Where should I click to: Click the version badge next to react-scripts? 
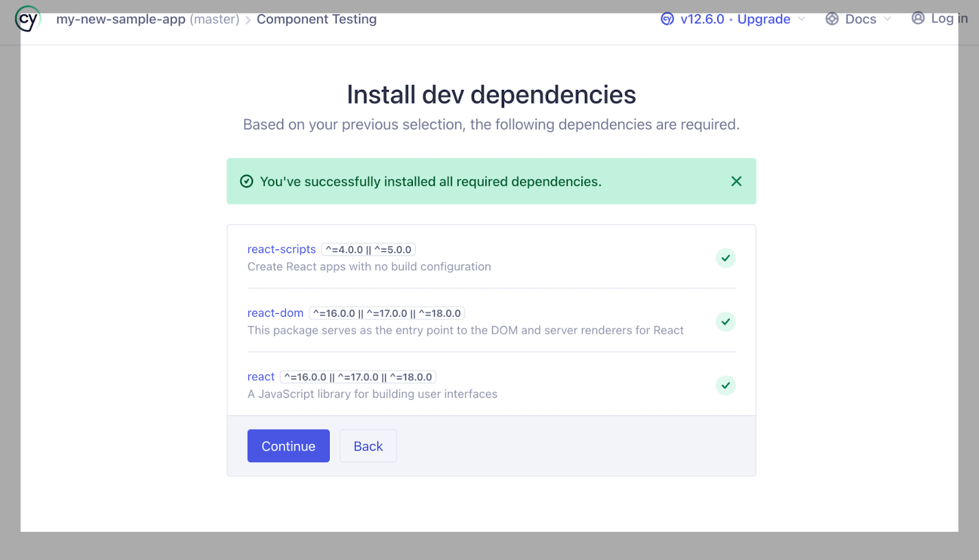pyautogui.click(x=368, y=249)
